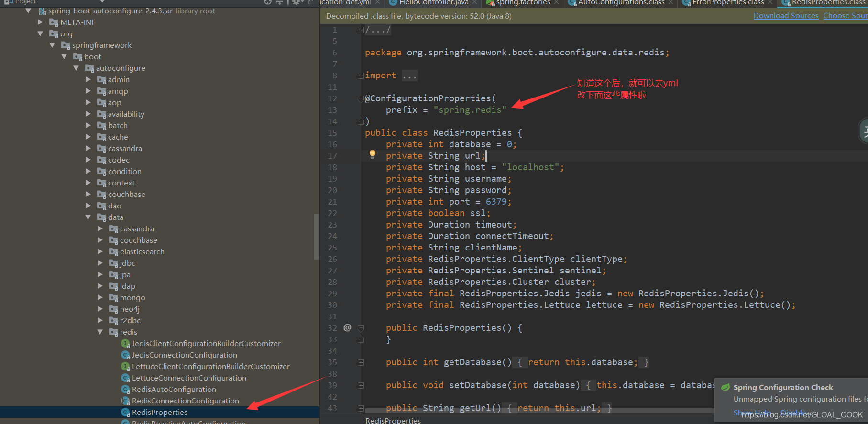The width and height of the screenshot is (868, 424).
Task: Switch to the spring.factories tab
Action: [523, 3]
